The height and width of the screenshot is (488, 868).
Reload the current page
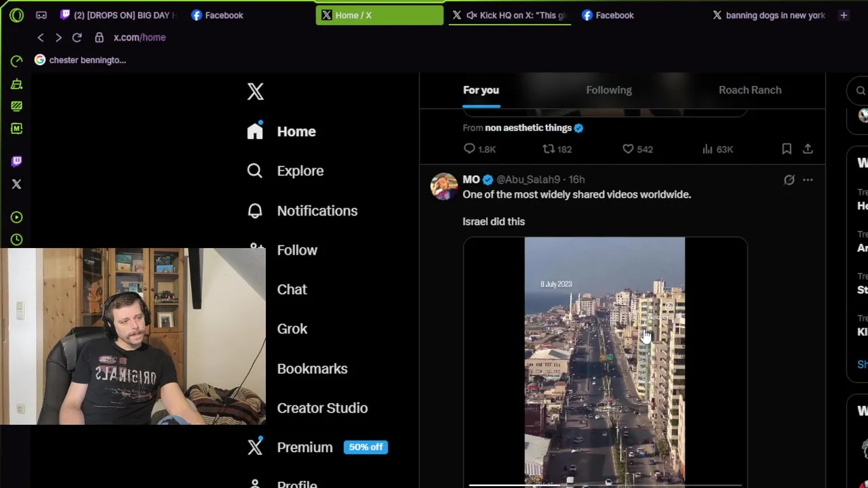point(77,37)
